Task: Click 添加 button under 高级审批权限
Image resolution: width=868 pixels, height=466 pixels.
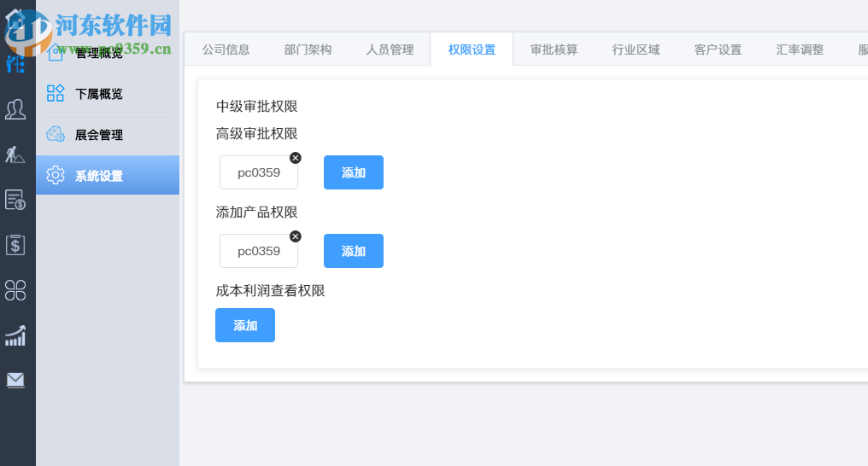Action: click(x=354, y=172)
